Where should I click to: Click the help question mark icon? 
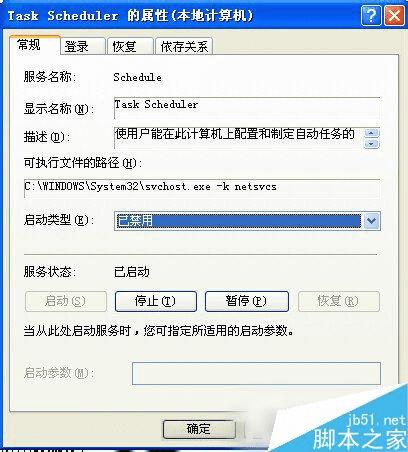[371, 15]
